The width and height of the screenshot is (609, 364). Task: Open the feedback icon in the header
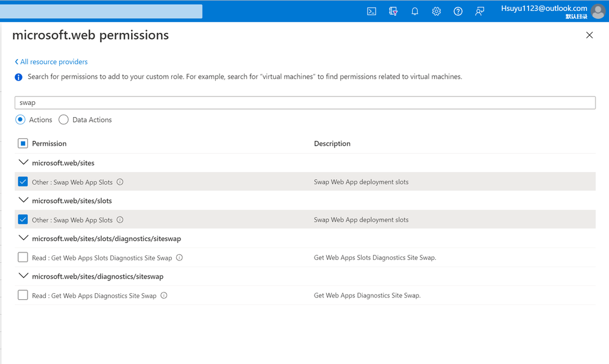pos(480,11)
